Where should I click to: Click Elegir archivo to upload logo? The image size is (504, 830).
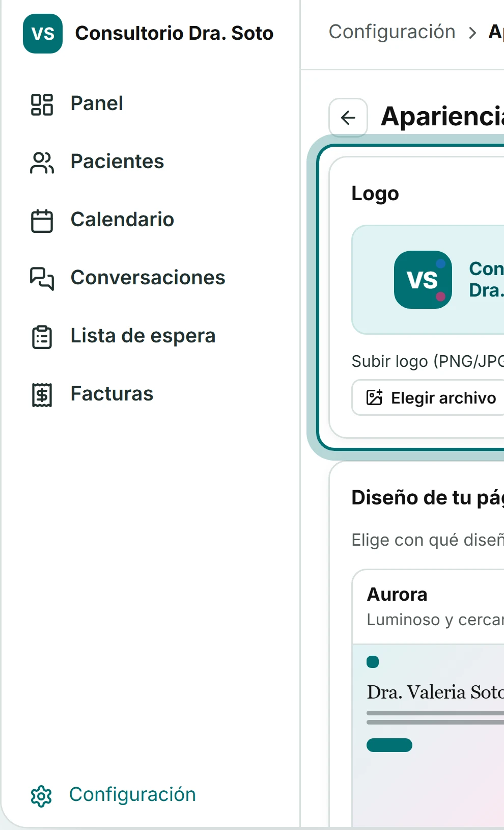tap(428, 397)
